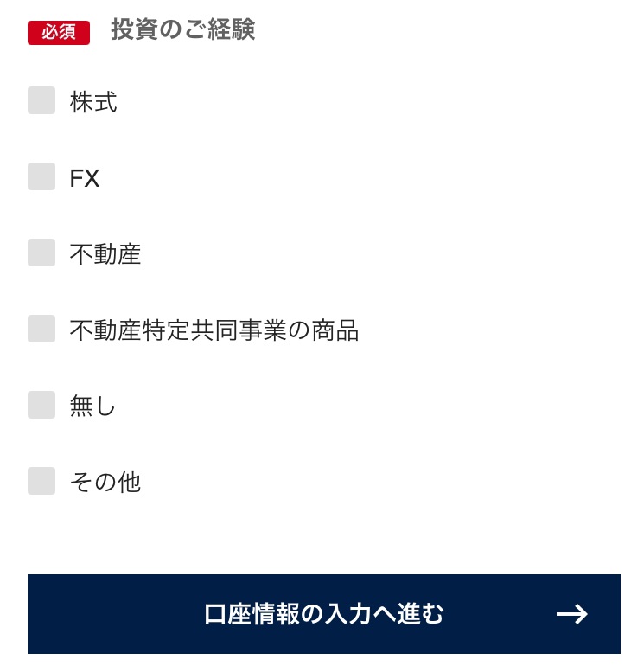The image size is (631, 672).
Task: Click the 無し label text
Action: (92, 406)
